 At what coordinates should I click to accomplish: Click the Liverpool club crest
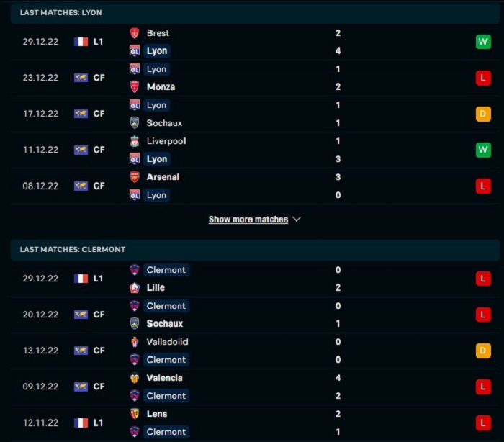click(135, 141)
